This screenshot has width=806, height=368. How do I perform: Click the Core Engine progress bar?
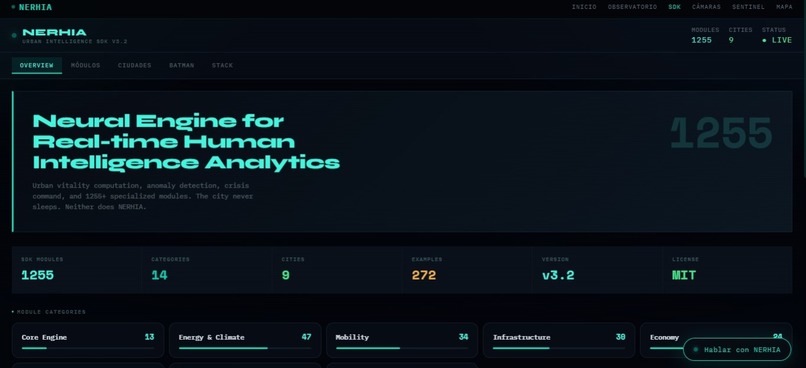(x=88, y=348)
